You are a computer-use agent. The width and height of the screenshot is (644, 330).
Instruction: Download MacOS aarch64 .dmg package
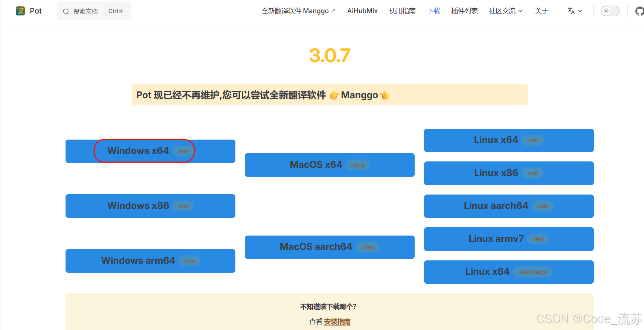[x=330, y=247]
